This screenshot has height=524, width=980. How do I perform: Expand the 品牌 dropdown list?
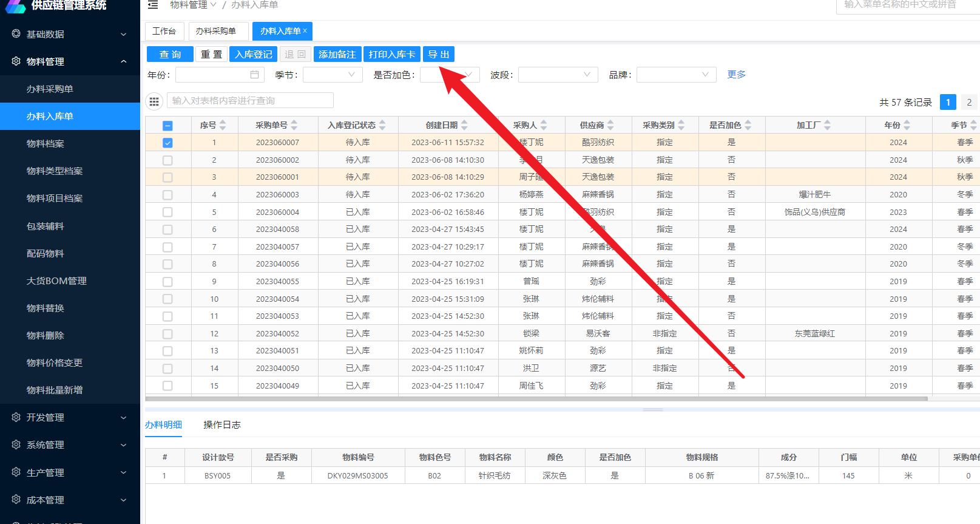[x=676, y=75]
